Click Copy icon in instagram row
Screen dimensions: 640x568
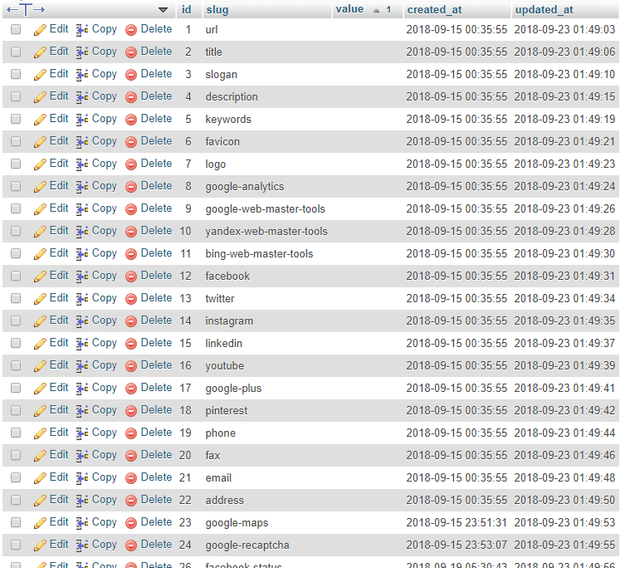82,322
